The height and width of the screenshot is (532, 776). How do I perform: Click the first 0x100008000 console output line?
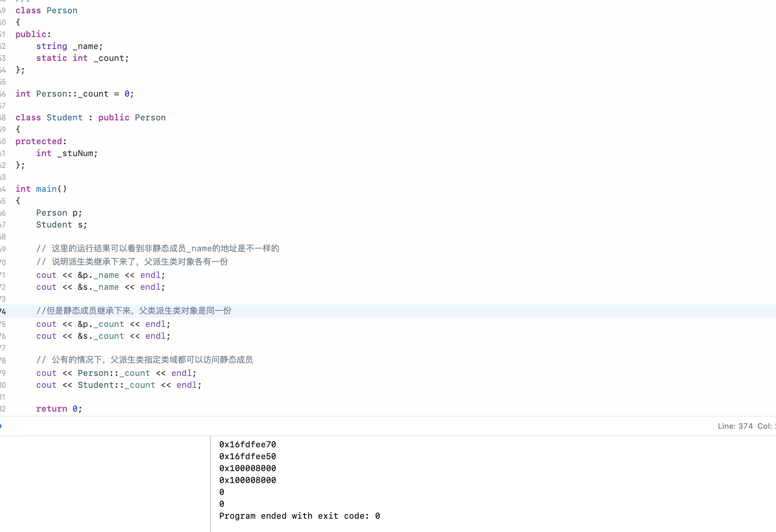click(248, 468)
